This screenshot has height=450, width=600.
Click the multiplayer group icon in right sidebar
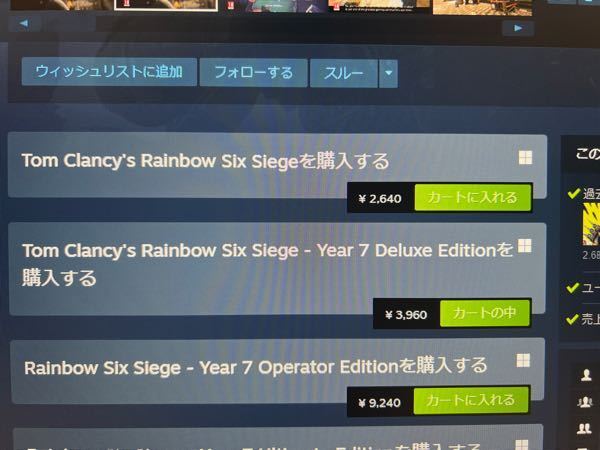[x=585, y=402]
